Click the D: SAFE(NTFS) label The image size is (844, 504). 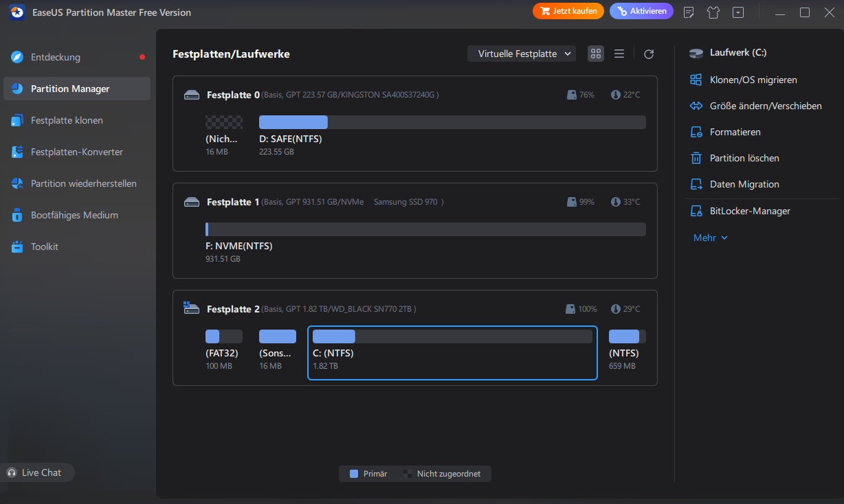click(x=290, y=139)
